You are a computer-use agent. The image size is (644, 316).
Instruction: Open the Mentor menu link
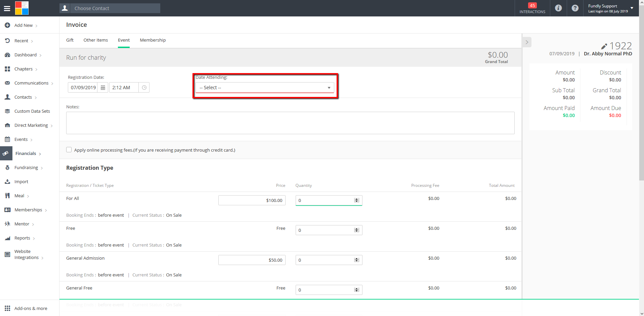pyautogui.click(x=22, y=224)
